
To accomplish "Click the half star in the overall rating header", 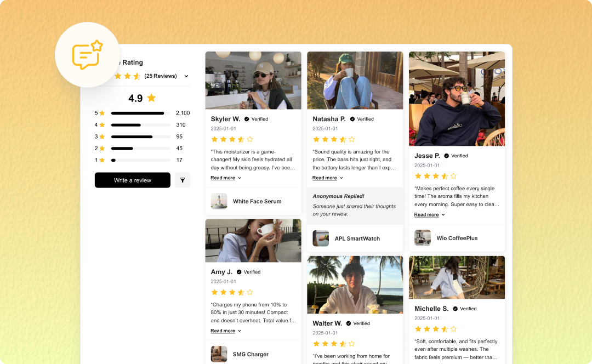I will pyautogui.click(x=137, y=76).
